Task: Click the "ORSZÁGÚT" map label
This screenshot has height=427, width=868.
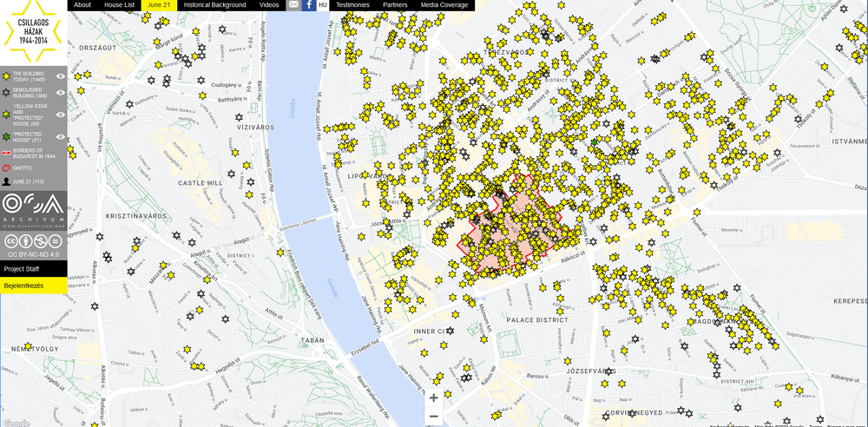Action: pos(97,48)
